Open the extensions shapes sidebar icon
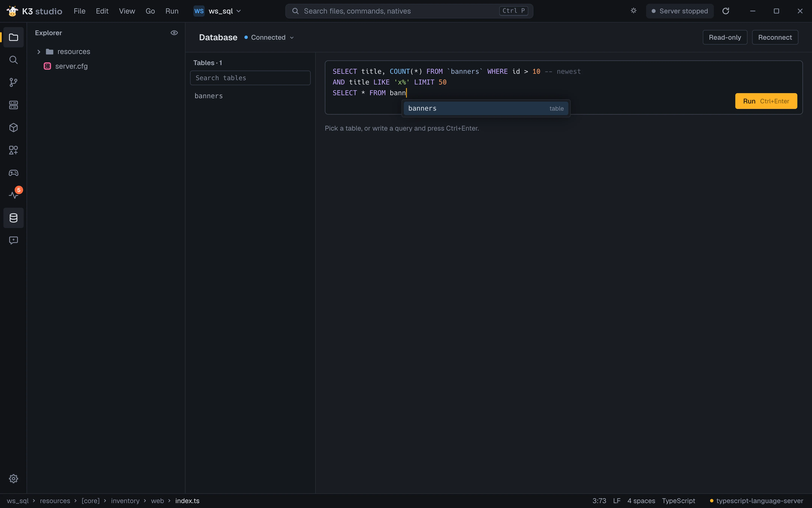 tap(13, 150)
